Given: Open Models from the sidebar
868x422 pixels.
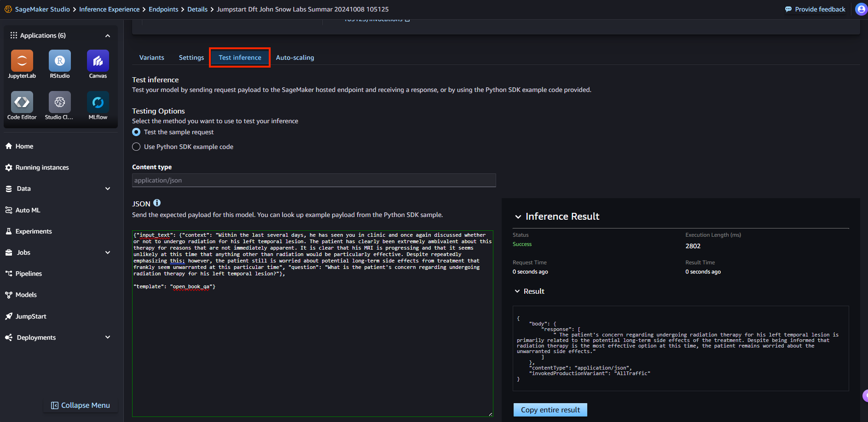Looking at the screenshot, I should (x=26, y=295).
